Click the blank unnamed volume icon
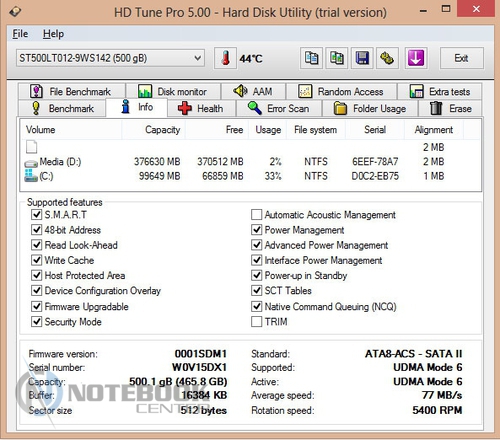The width and height of the screenshot is (500, 440). click(32, 147)
